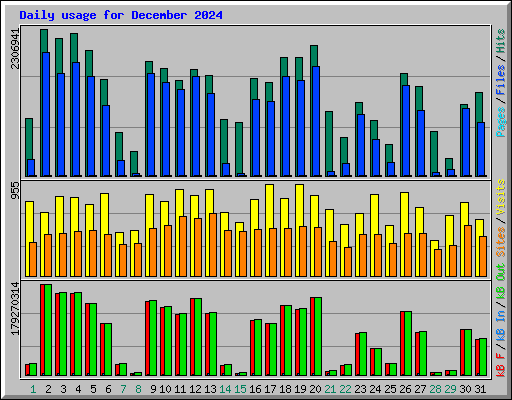The image size is (512, 400).
Task: Click the 'Daily usage for December 2024' title
Action: [121, 15]
